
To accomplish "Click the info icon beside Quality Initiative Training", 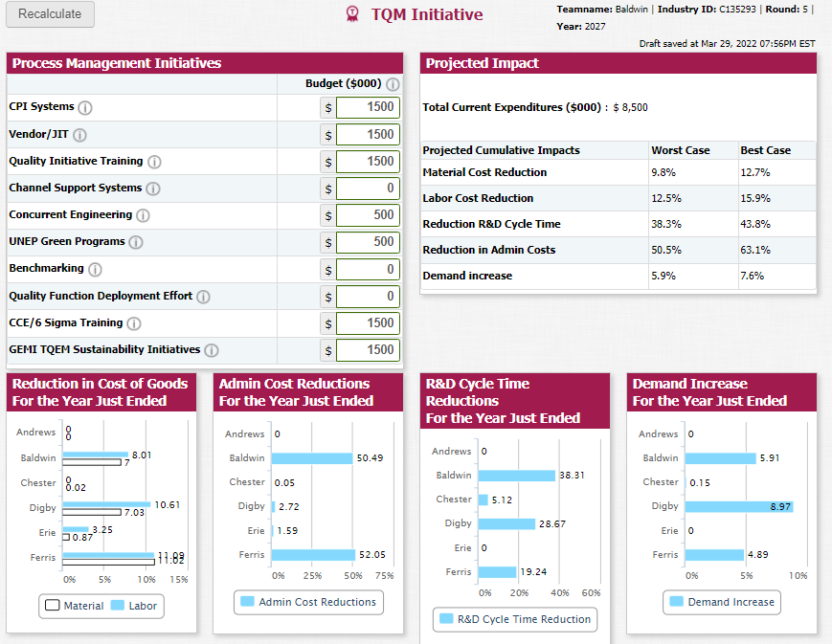I will 154,162.
